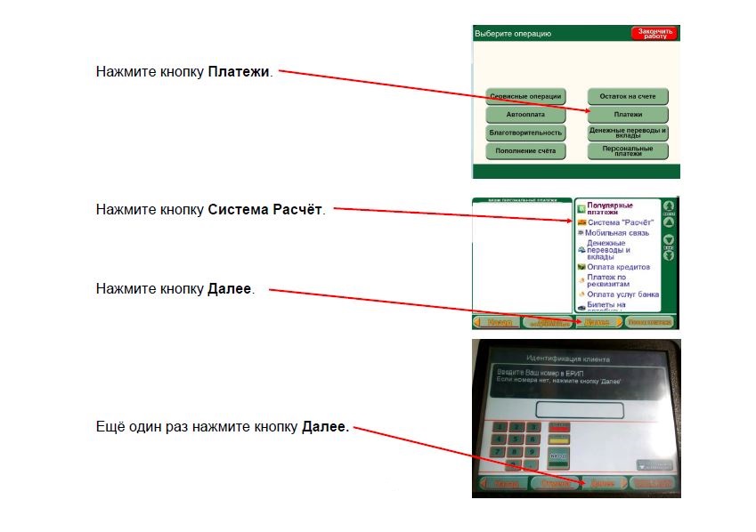The height and width of the screenshot is (532, 756).
Task: Click the green 'ВВОД' enter key
Action: 558,458
